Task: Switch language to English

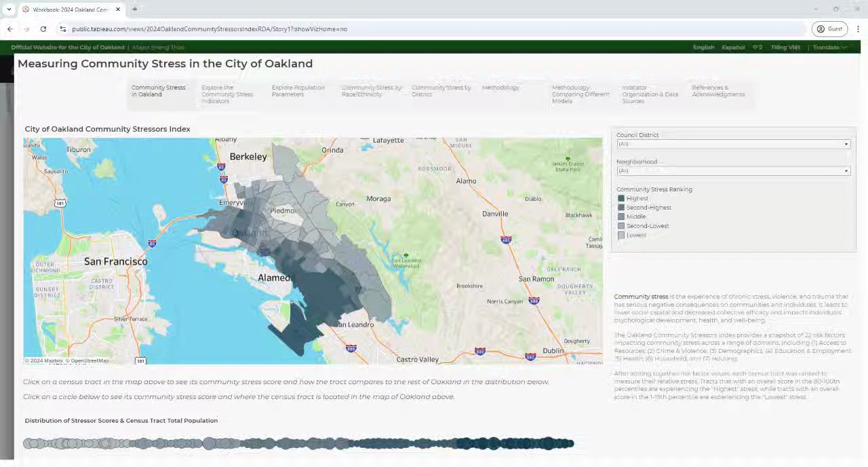Action: coord(703,48)
